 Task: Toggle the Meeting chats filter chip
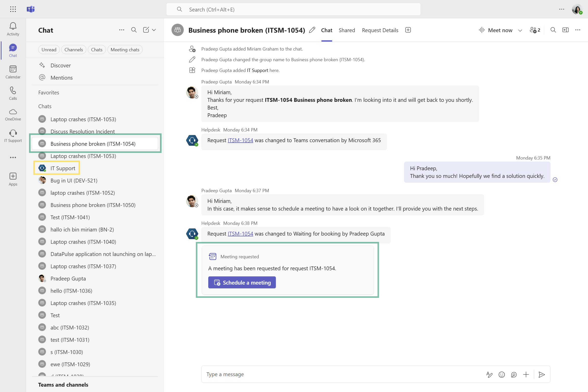[125, 50]
